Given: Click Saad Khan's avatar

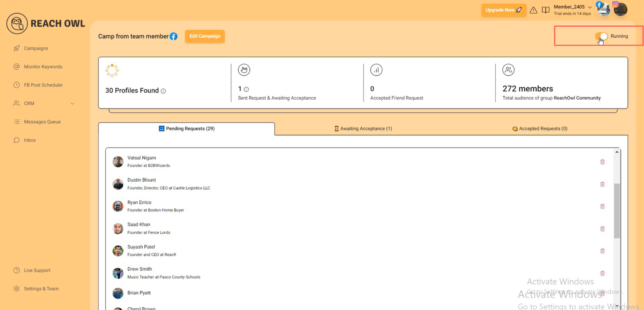Looking at the screenshot, I should [x=118, y=228].
